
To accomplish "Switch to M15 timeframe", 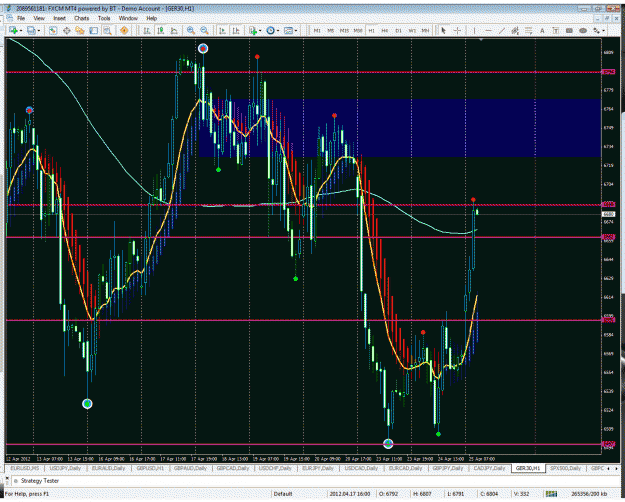I will tap(344, 31).
